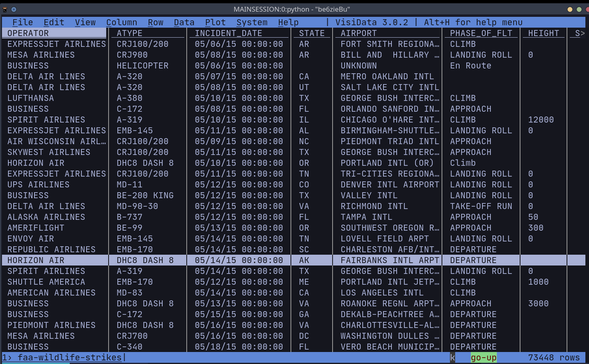Image resolution: width=589 pixels, height=364 pixels.
Task: Click the 3000 height value
Action: coord(538,303)
